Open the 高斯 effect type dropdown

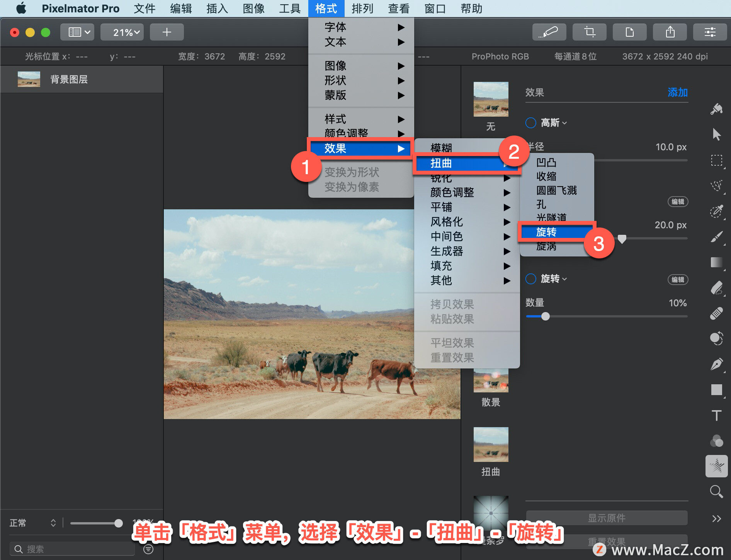[x=554, y=123]
